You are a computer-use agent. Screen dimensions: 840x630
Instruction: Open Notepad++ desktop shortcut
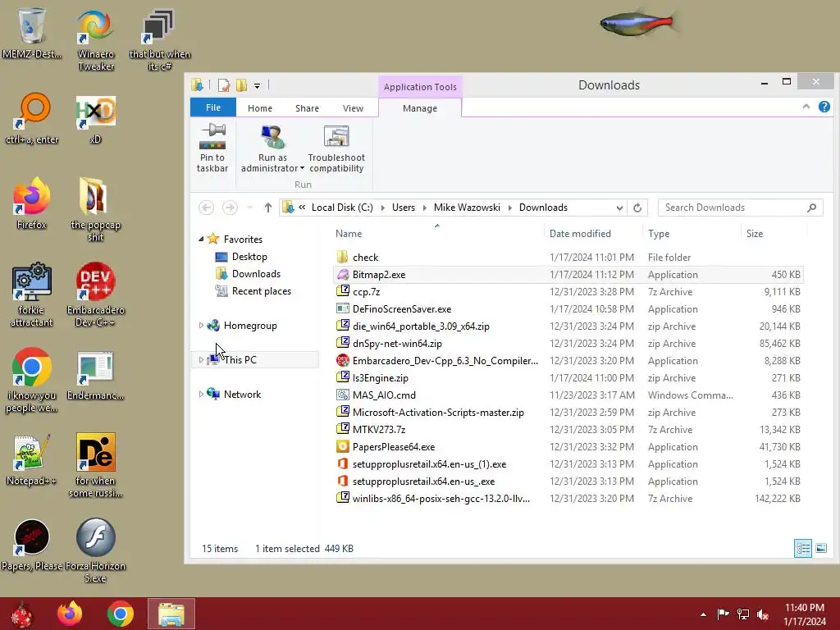(x=32, y=459)
